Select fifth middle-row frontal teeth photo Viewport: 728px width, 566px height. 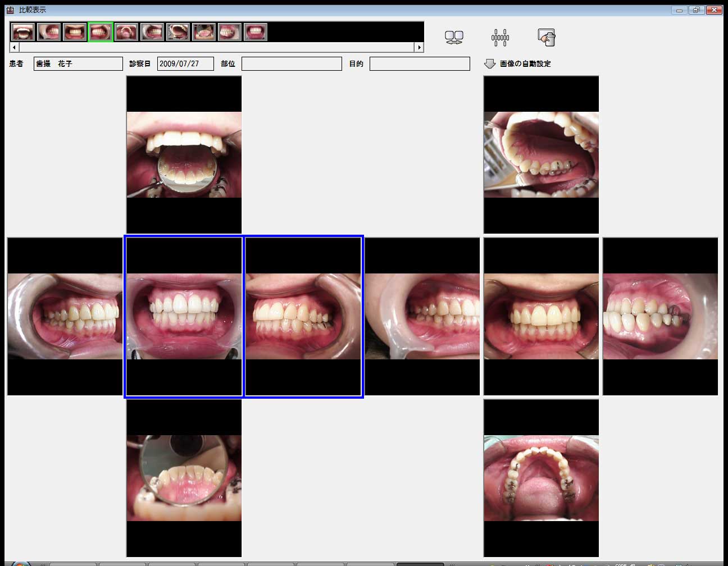click(542, 317)
